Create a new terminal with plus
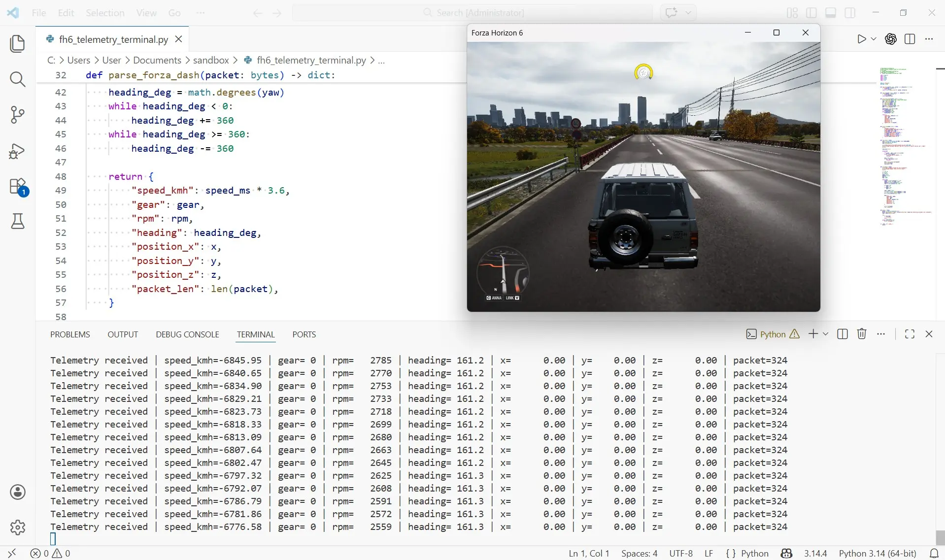 [x=813, y=334]
